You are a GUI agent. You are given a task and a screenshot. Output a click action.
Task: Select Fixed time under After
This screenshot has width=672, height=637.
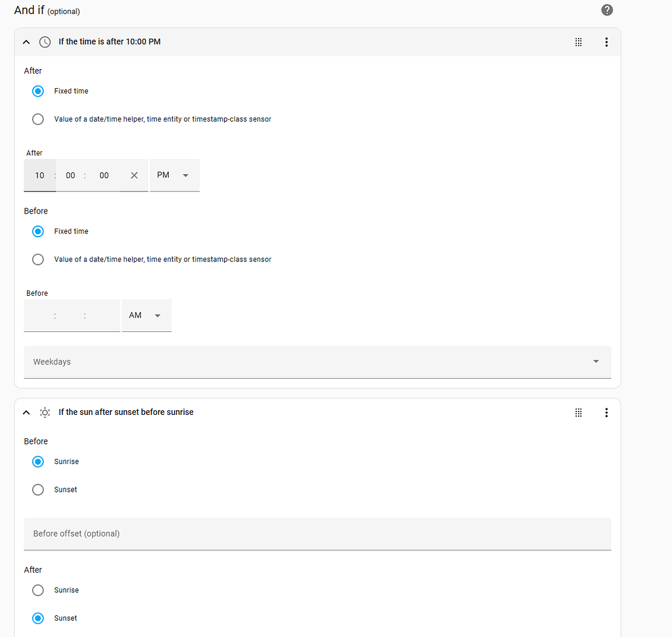click(38, 91)
